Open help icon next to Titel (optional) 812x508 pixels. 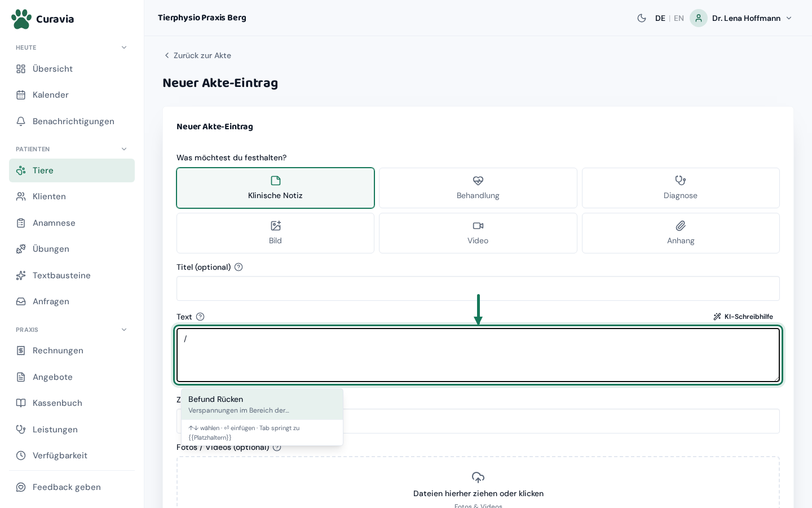point(239,267)
